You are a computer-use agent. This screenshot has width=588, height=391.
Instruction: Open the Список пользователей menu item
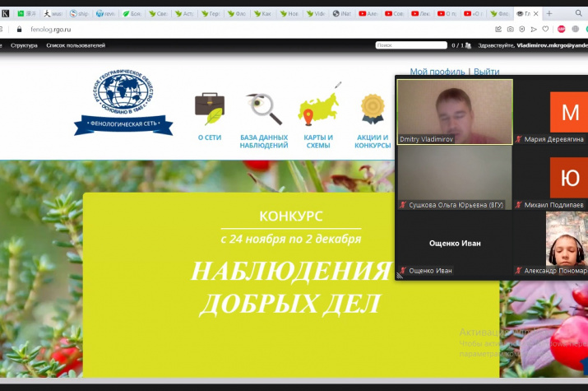pos(76,45)
